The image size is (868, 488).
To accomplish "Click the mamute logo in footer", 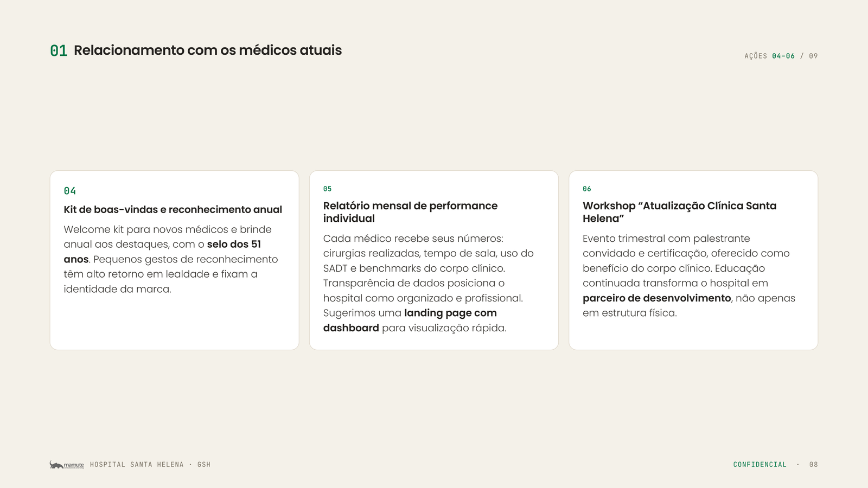I will 67,465.
